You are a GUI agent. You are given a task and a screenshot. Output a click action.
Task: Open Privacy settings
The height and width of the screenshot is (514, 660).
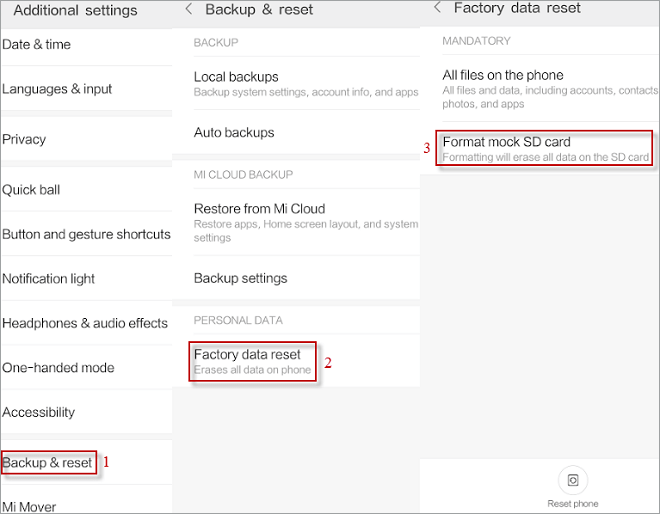(x=24, y=139)
